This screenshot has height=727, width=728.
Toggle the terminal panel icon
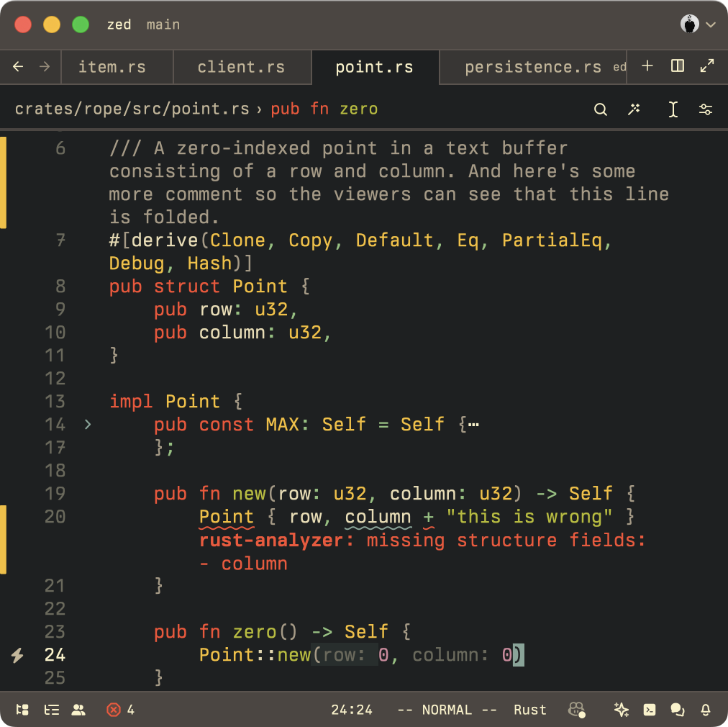(x=649, y=710)
